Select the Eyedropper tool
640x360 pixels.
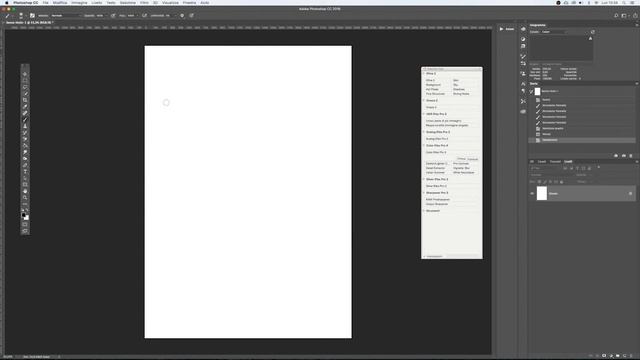click(25, 107)
